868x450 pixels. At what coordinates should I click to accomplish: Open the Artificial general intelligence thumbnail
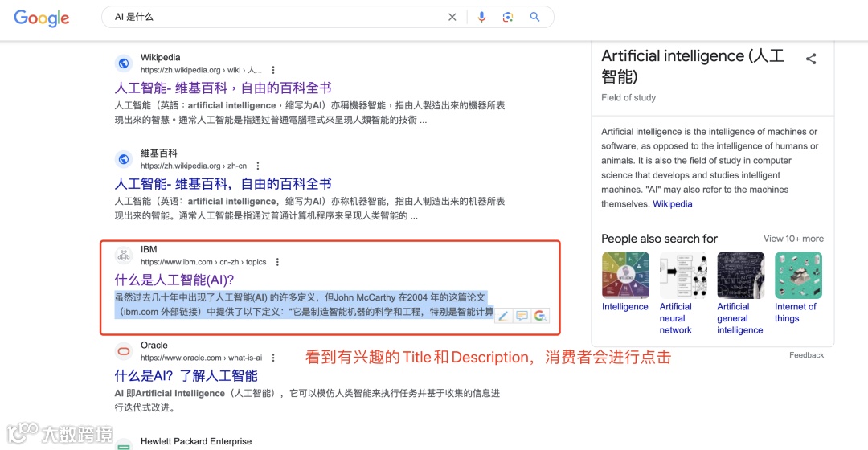click(x=741, y=275)
